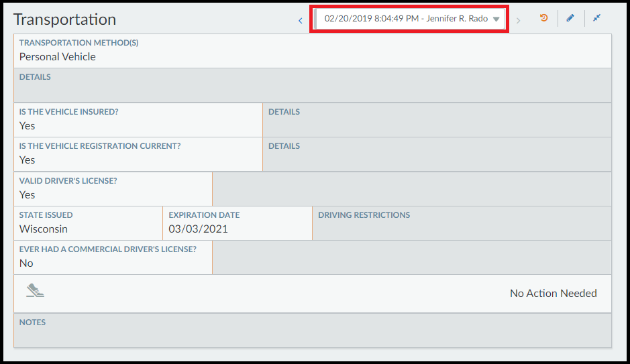Click the Details field under Transportation Method(s)
The image size is (630, 364).
click(x=313, y=85)
